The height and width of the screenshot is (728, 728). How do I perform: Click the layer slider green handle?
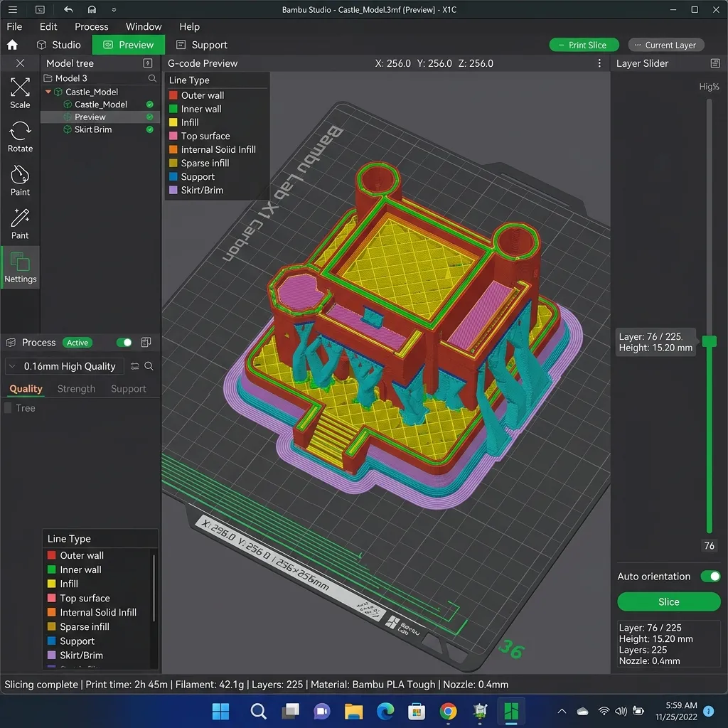pyautogui.click(x=709, y=342)
